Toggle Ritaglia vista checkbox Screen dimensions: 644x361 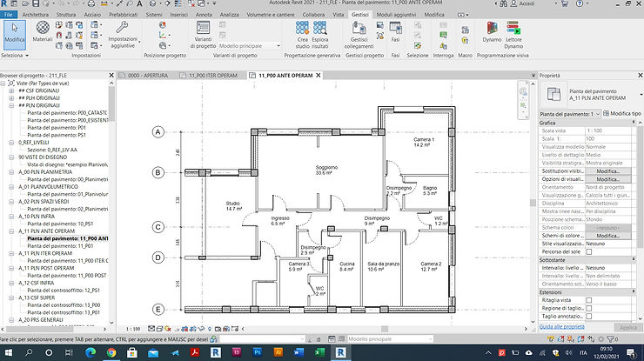pyautogui.click(x=588, y=300)
